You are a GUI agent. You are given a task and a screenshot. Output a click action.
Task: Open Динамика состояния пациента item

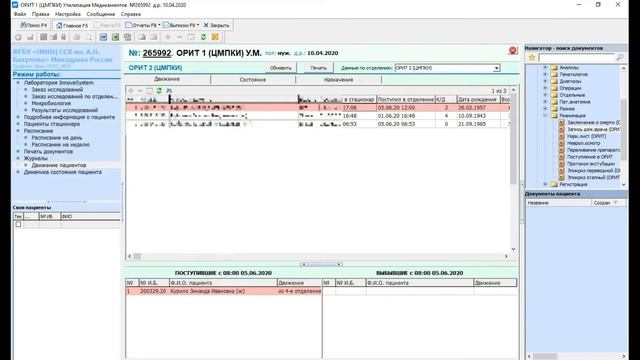(62, 172)
